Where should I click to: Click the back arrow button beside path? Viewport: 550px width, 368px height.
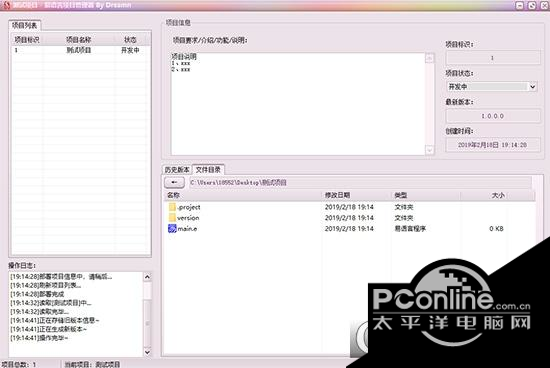tap(174, 182)
